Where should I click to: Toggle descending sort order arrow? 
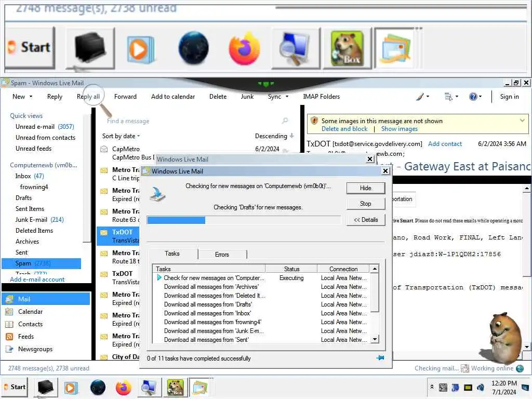[x=292, y=136]
